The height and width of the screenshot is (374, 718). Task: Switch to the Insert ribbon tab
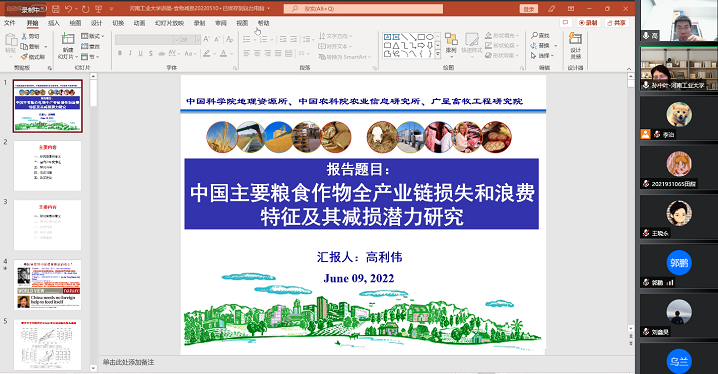point(54,23)
